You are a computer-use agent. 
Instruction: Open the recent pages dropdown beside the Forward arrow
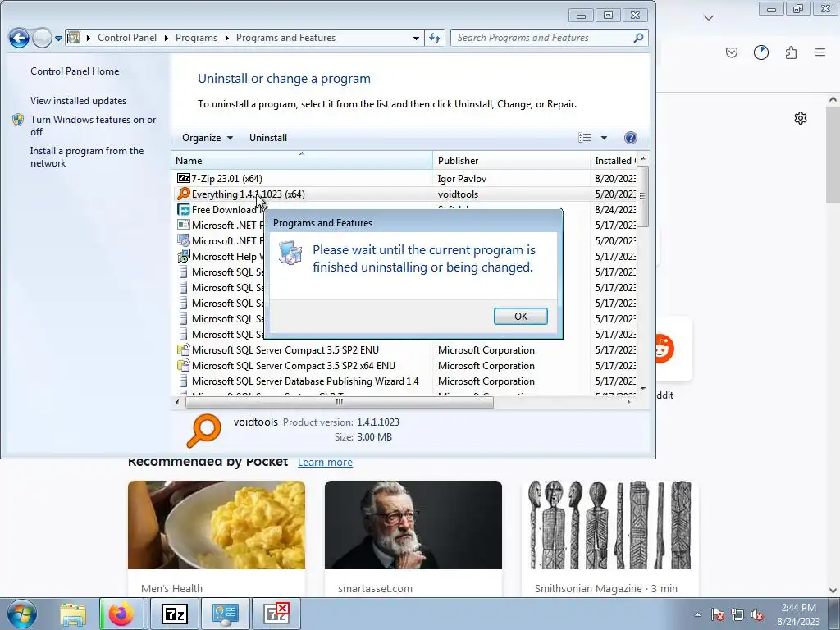58,38
